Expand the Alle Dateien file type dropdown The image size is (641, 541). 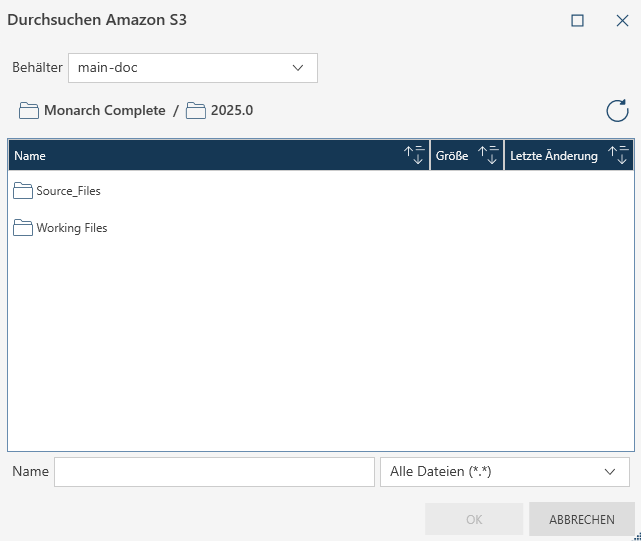click(505, 472)
